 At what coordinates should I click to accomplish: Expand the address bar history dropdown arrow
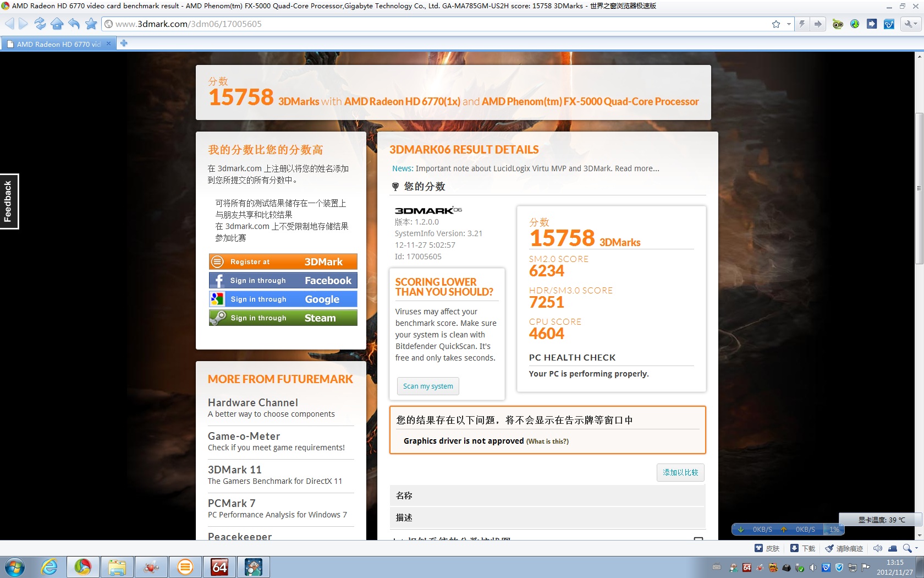789,24
